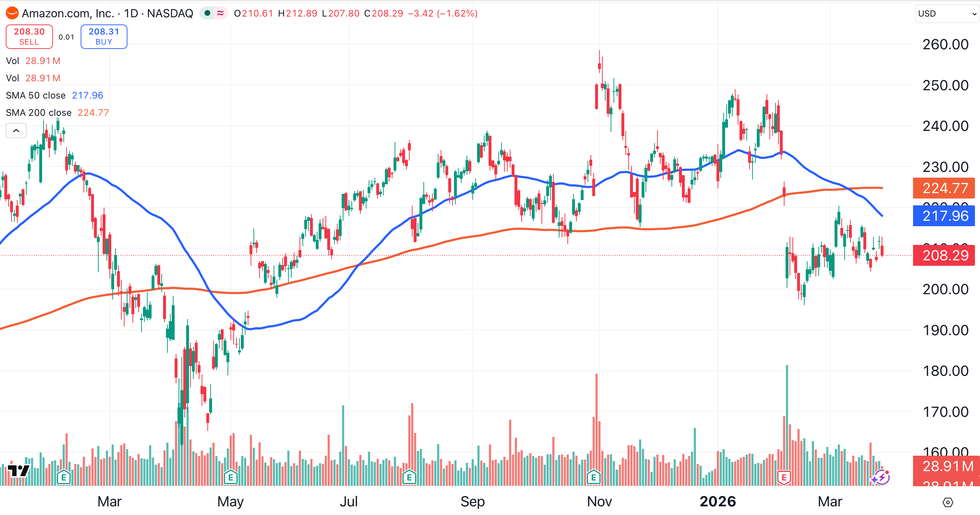This screenshot has width=980, height=515.
Task: Click the orange 224.77 price label
Action: [944, 188]
